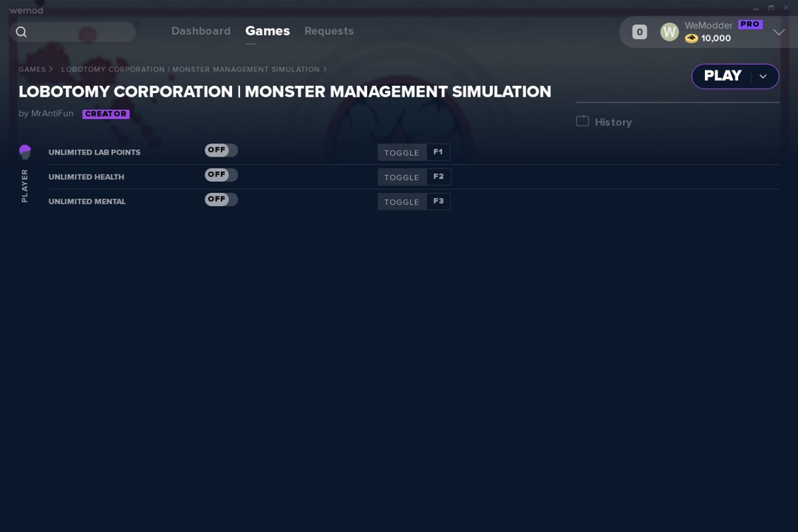Click the UNLIMITED LAB POINTS label
The width and height of the screenshot is (798, 532).
pos(95,152)
